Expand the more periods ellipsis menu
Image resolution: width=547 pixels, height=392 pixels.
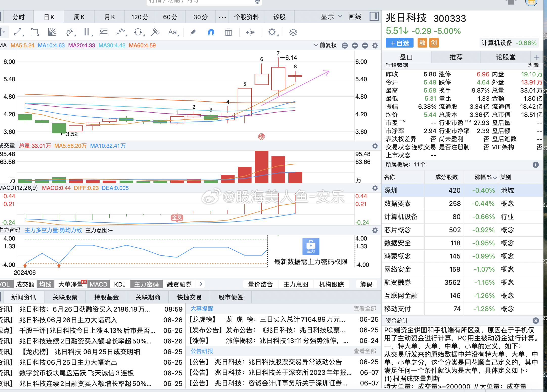[222, 17]
